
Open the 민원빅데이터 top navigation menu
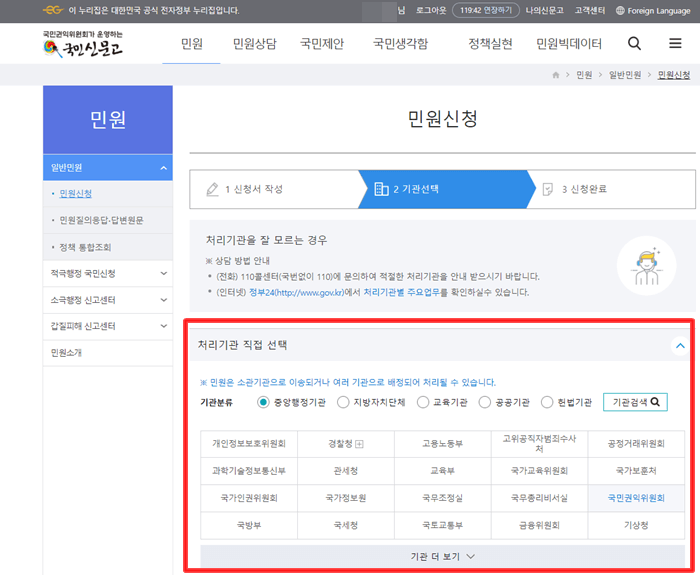[x=569, y=44]
